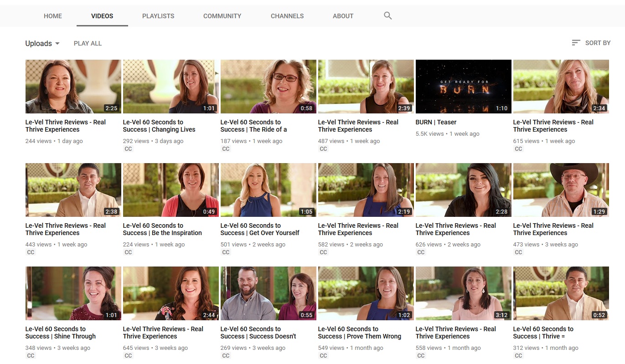625x364 pixels.
Task: Switch to the Home tab
Action: tap(53, 16)
